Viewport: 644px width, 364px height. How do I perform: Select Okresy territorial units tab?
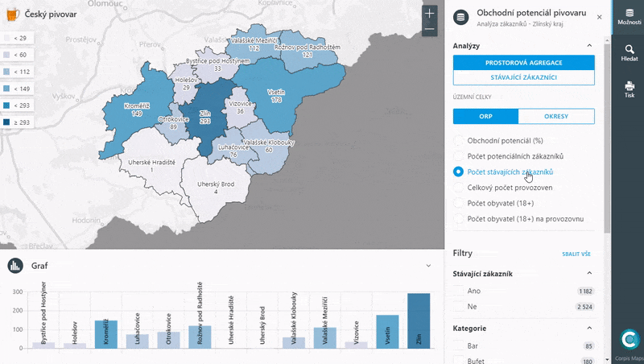(556, 116)
